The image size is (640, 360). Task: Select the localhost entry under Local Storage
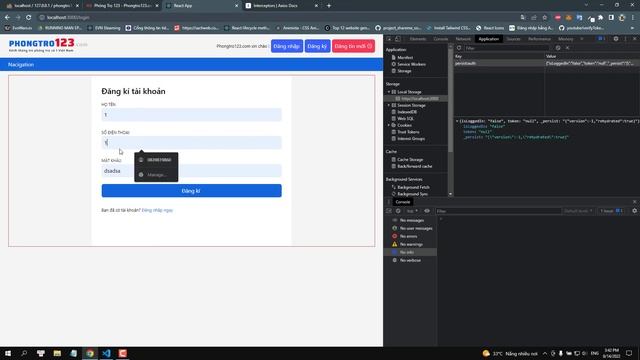(420, 99)
